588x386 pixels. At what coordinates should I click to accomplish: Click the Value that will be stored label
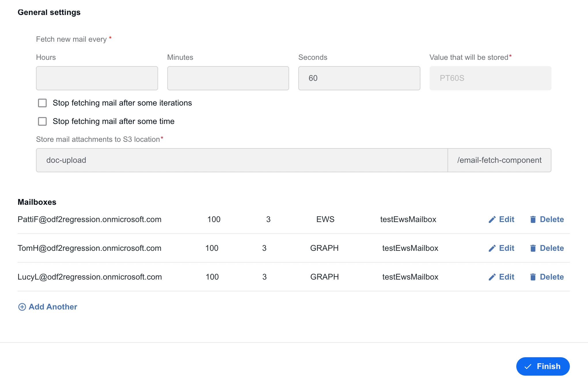pos(469,58)
